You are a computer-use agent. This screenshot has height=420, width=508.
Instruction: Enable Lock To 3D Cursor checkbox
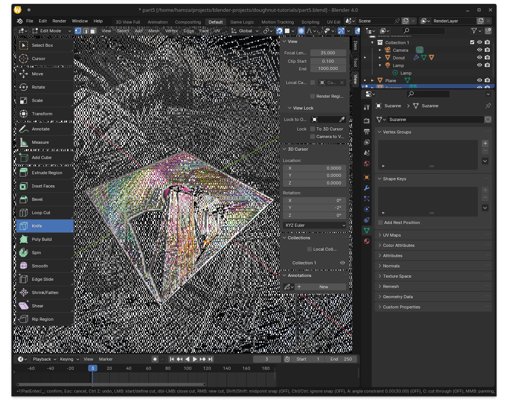(x=313, y=129)
